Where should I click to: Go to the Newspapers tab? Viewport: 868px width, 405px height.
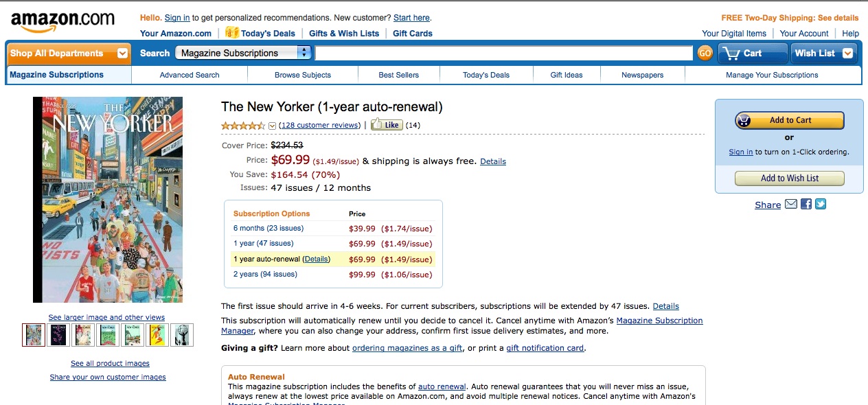642,75
